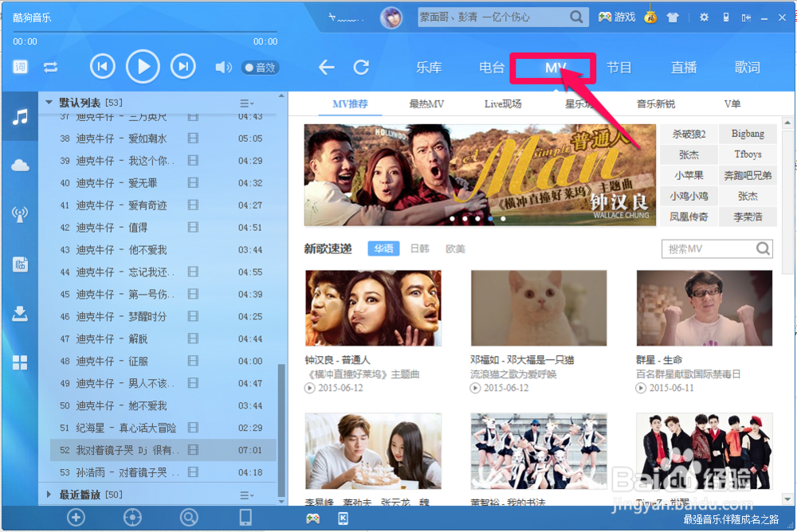797x532 pixels.
Task: Switch to mini mode icon
Action: 746,18
